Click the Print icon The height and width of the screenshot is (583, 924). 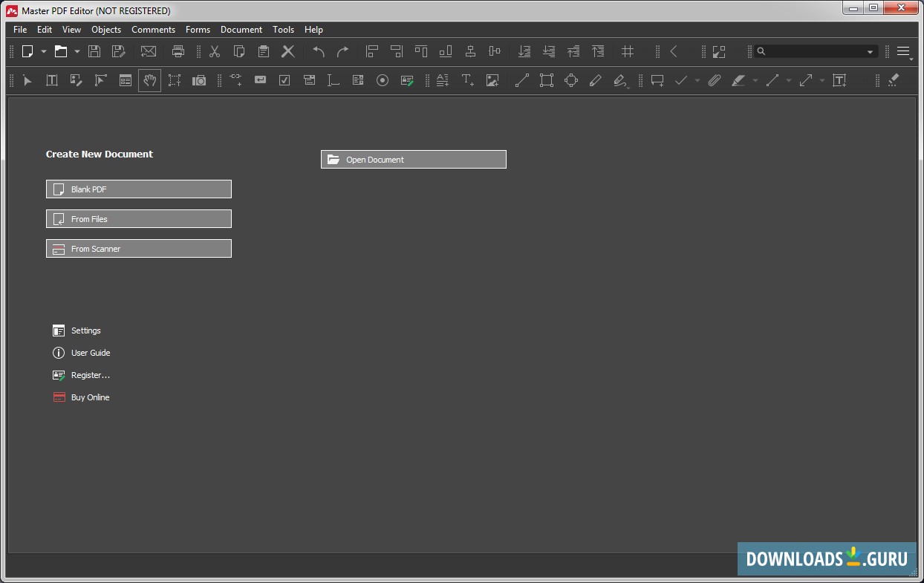point(178,51)
